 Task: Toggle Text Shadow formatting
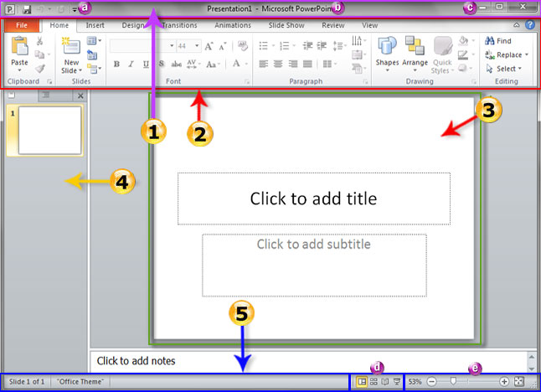pyautogui.click(x=162, y=64)
